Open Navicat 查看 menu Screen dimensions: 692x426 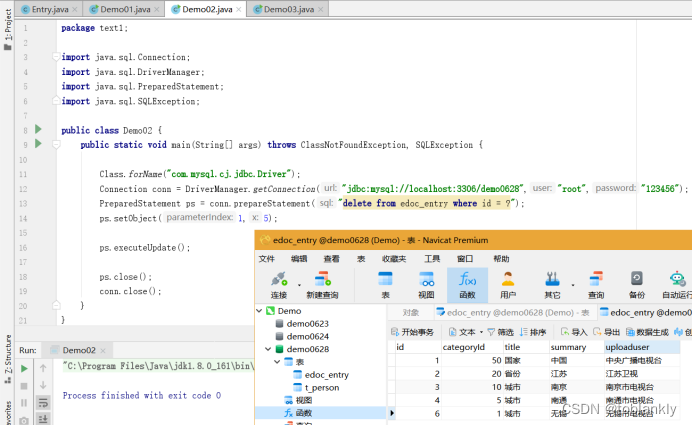pos(331,259)
